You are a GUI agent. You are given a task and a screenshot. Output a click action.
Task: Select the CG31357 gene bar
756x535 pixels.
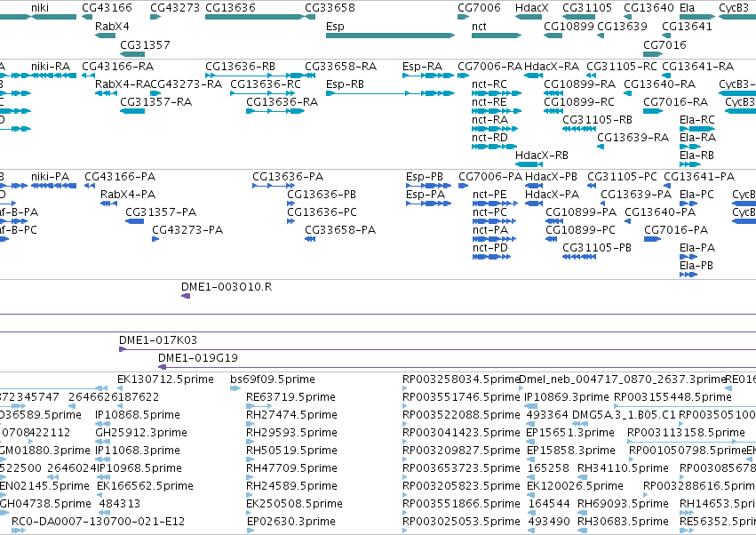point(132,54)
